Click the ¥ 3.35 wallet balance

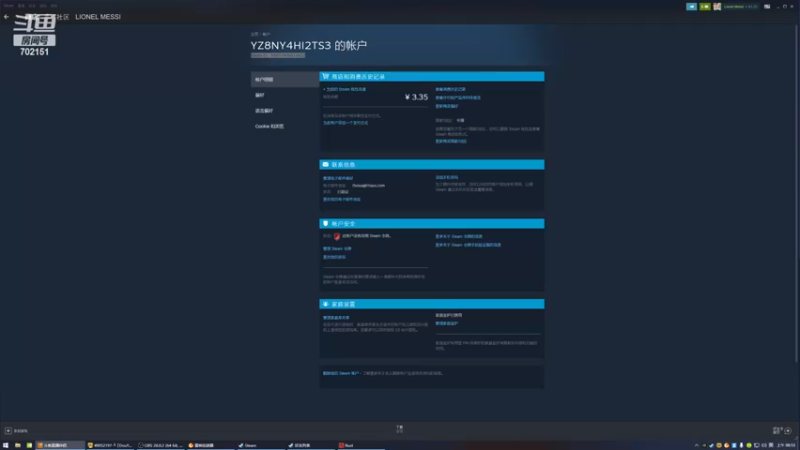tap(416, 97)
